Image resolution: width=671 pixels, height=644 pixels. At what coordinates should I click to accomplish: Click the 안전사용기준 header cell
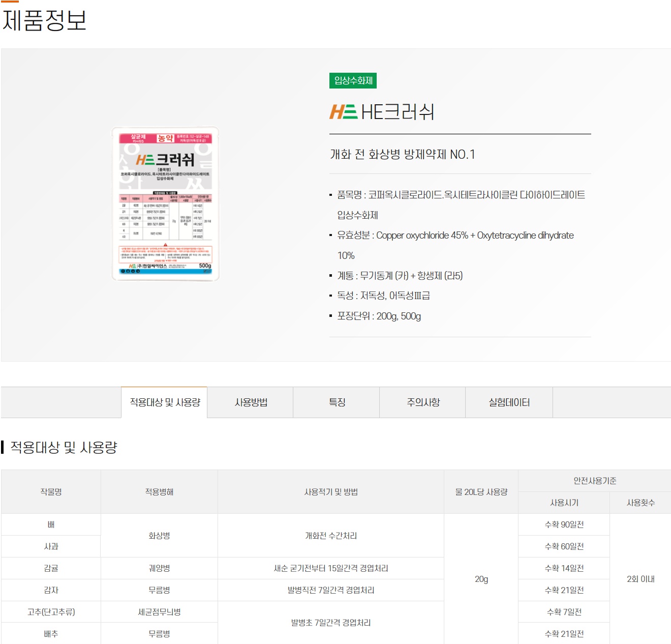click(595, 481)
